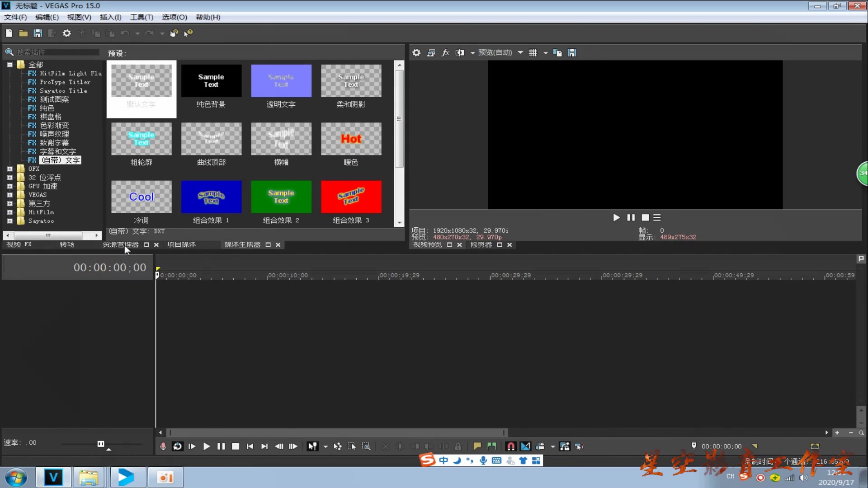The width and height of the screenshot is (868, 488).
Task: Insert a region with the green flags icon
Action: point(492,446)
